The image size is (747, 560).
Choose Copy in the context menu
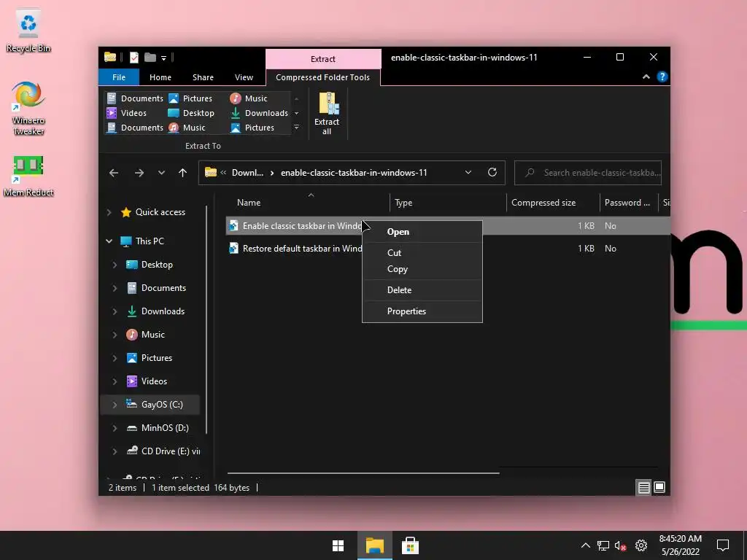click(x=422, y=269)
